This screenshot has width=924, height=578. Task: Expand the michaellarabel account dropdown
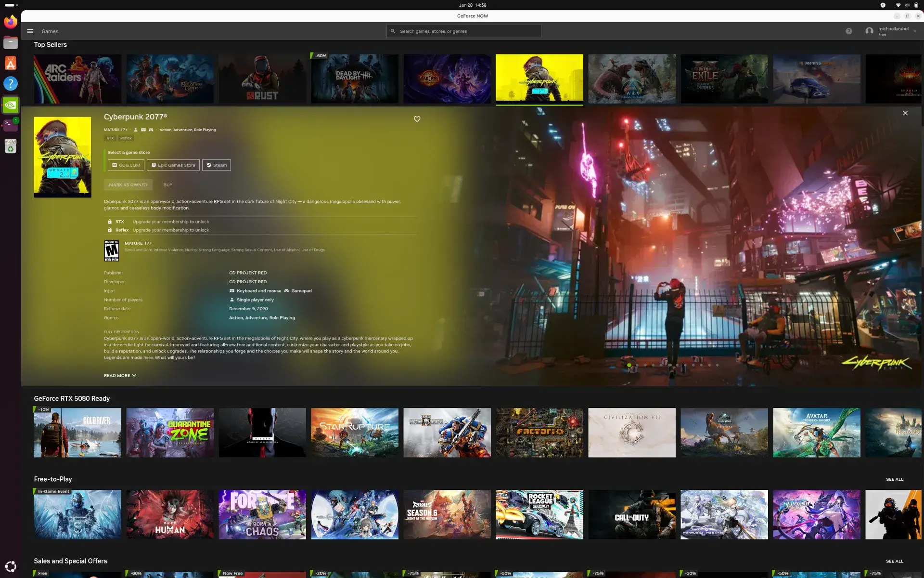(914, 31)
